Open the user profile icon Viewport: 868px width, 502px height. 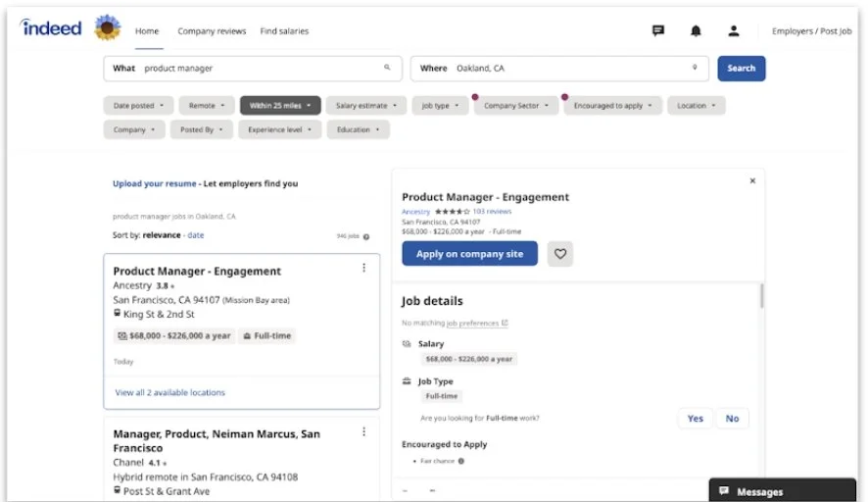click(x=733, y=31)
